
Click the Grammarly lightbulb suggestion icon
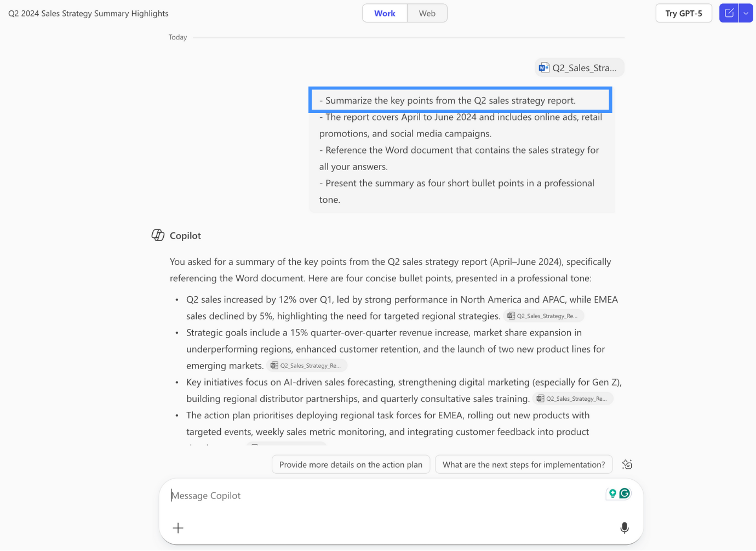coord(612,493)
